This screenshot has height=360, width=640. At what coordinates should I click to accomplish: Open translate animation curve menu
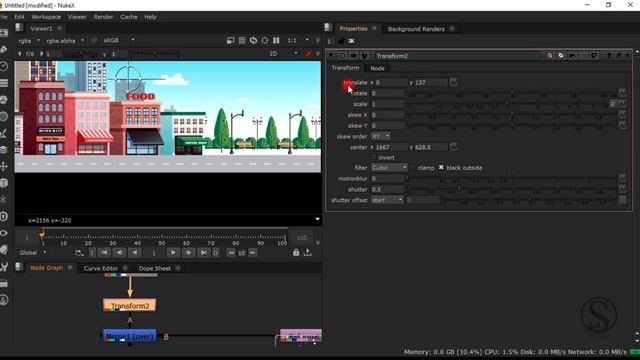[x=453, y=82]
